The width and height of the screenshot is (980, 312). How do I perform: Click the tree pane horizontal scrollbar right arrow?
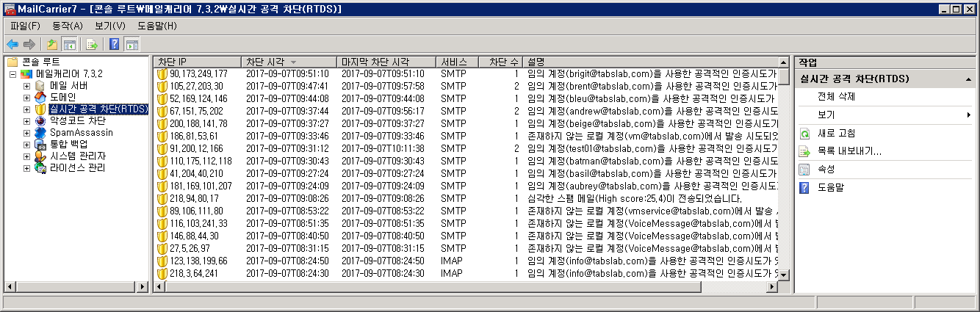click(x=143, y=287)
